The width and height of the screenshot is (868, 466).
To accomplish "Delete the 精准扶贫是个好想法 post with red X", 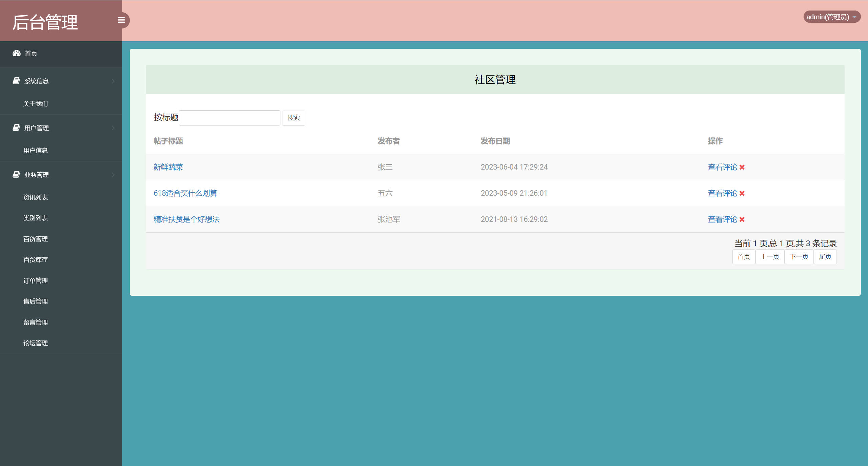I will (742, 219).
